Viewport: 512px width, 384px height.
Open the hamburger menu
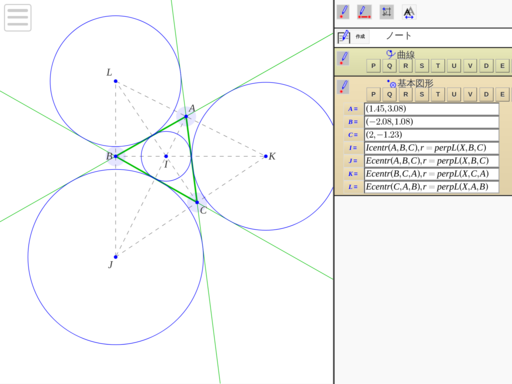pyautogui.click(x=18, y=18)
